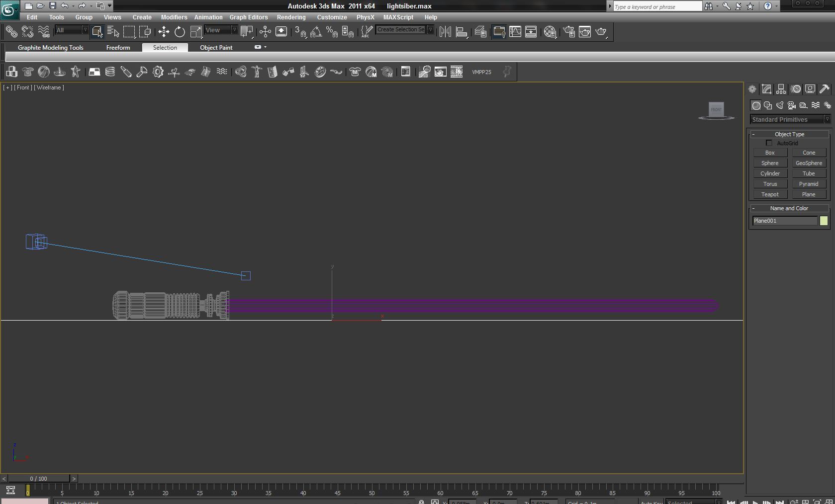Choose the Rectangular Selection Region tool
Image resolution: width=835 pixels, height=504 pixels.
[129, 32]
